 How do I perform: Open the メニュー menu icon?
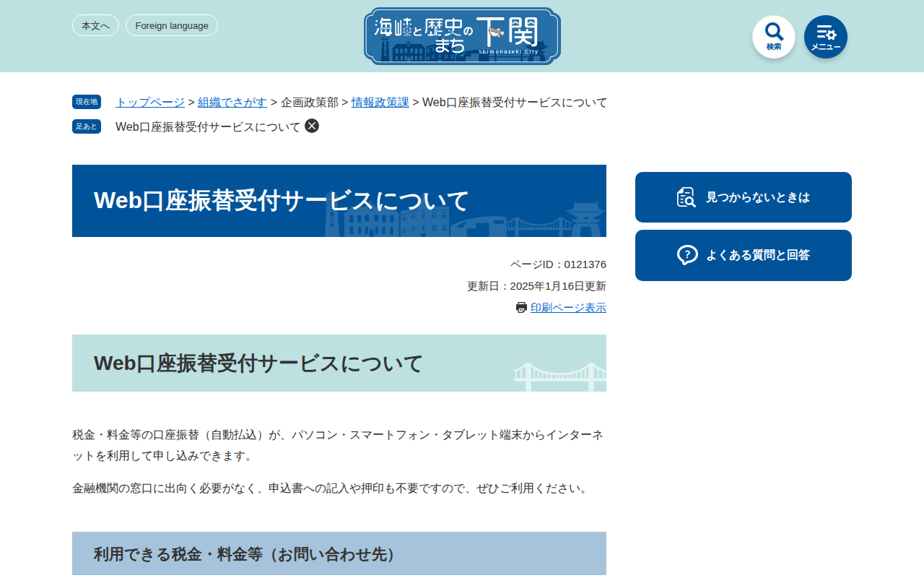826,37
